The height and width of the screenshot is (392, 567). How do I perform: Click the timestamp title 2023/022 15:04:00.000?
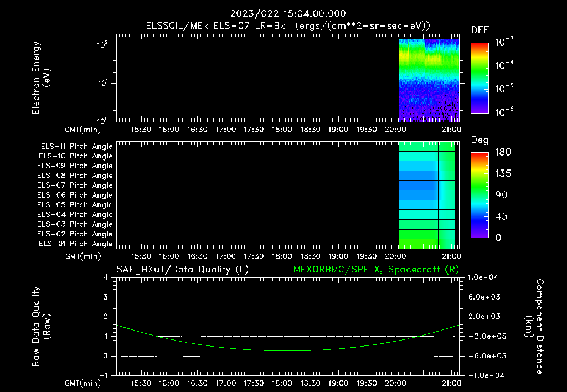(288, 14)
